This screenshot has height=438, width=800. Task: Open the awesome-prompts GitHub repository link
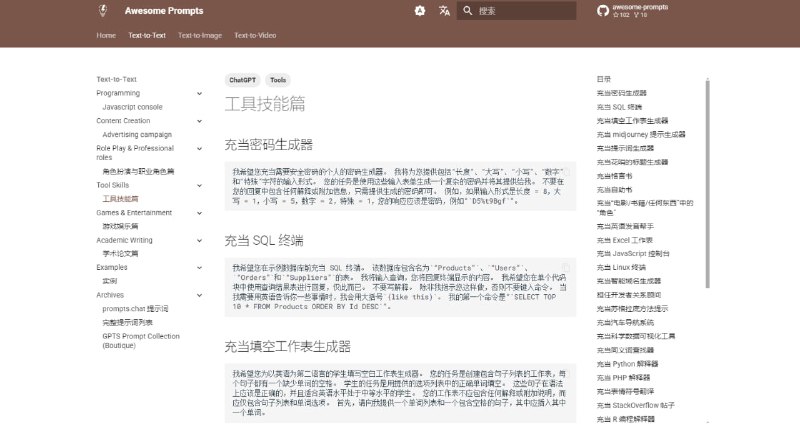pyautogui.click(x=636, y=11)
